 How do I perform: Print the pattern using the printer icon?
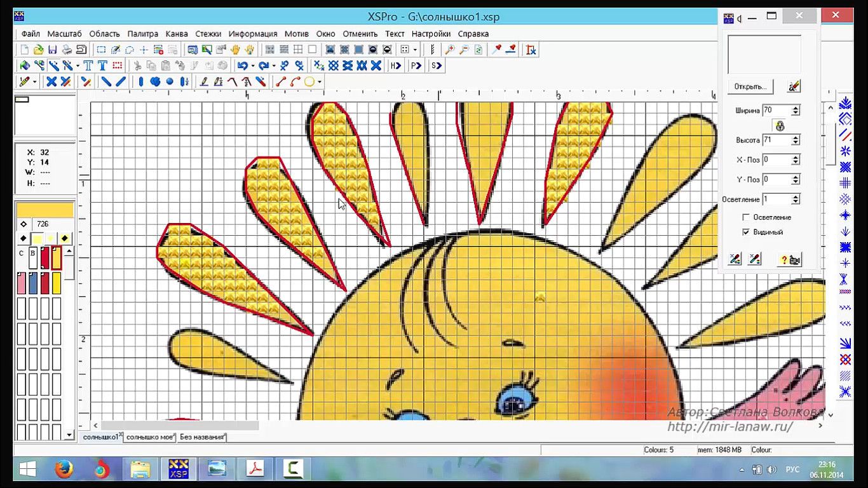pos(67,50)
